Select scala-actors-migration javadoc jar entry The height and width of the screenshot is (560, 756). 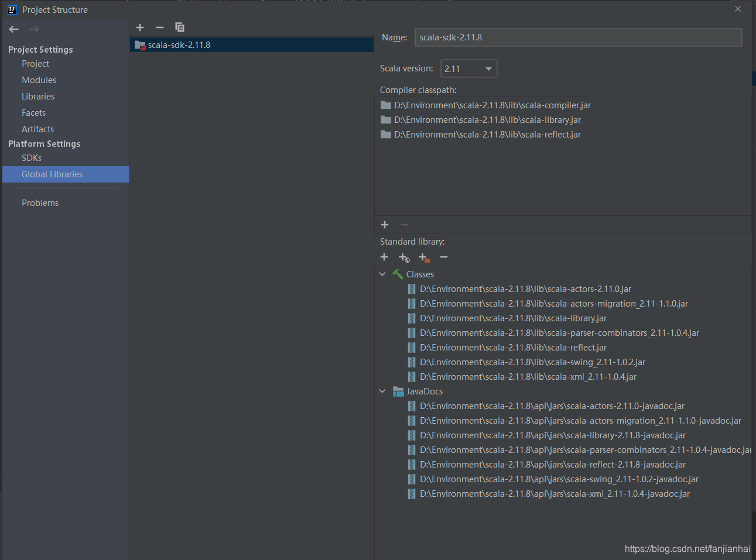pos(580,421)
